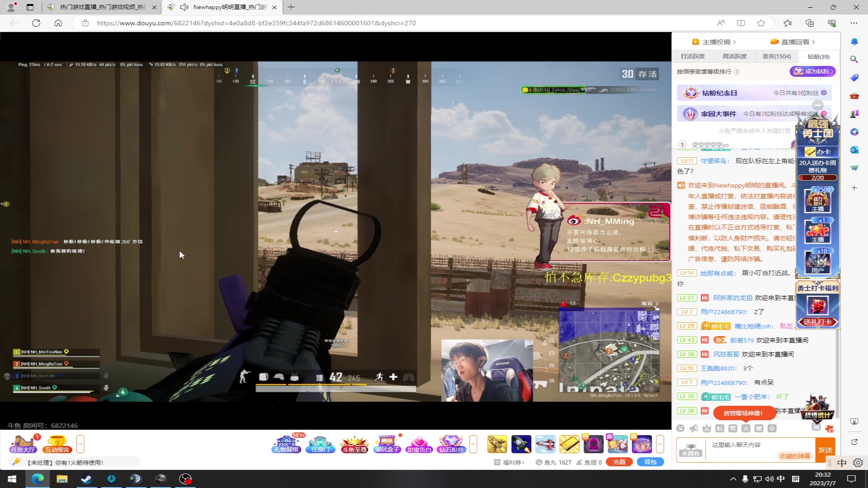
Task: Open the 背包 backpack button
Action: point(650,462)
